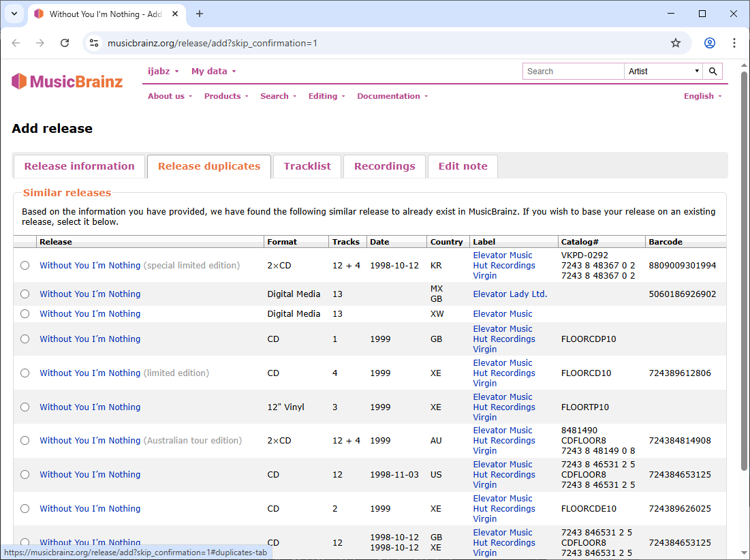Pick the limited edition FLOORCD10 radio button
750x560 pixels.
[x=25, y=373]
